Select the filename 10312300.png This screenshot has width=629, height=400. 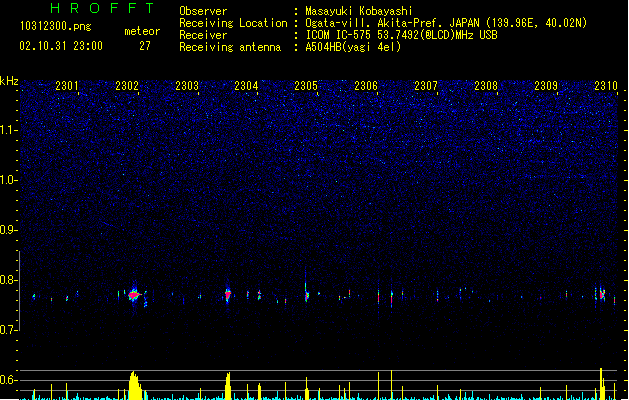tap(55, 26)
